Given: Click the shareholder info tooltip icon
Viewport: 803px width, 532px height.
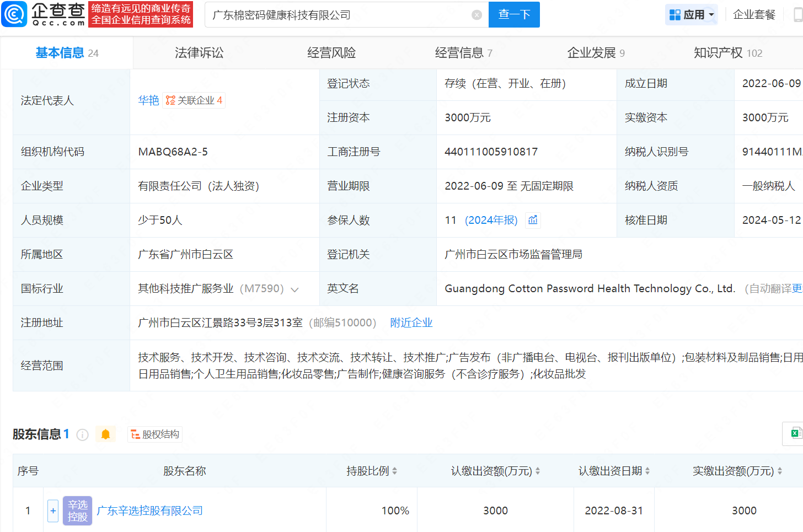Looking at the screenshot, I should (83, 435).
